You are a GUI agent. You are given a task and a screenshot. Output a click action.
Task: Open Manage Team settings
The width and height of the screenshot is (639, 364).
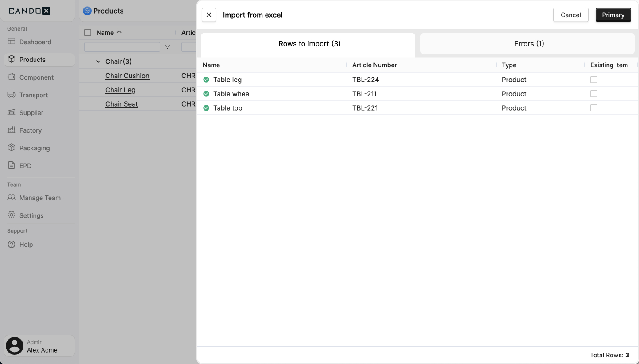tap(39, 198)
